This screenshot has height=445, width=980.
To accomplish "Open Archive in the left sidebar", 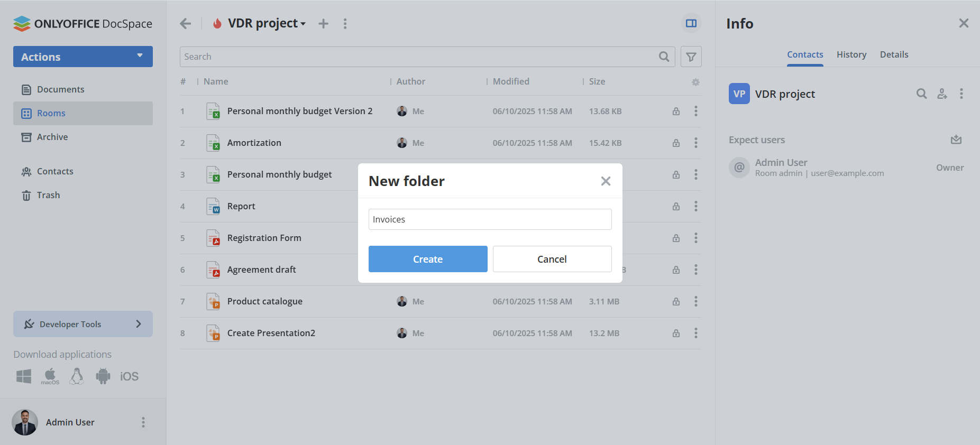I will tap(52, 137).
